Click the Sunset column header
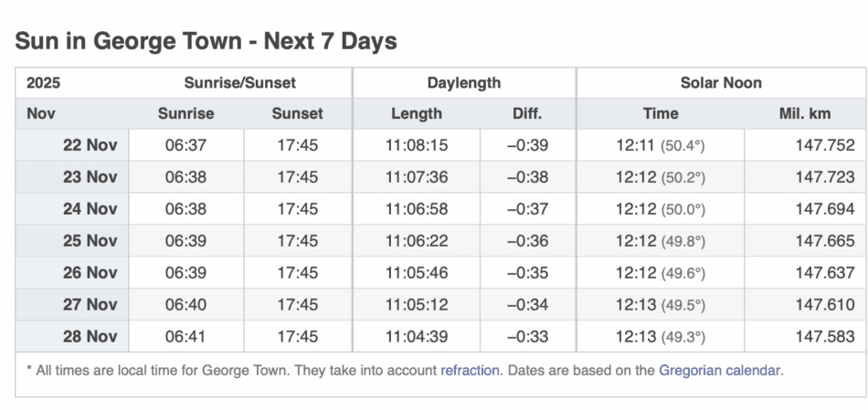868x410 pixels. (x=297, y=114)
